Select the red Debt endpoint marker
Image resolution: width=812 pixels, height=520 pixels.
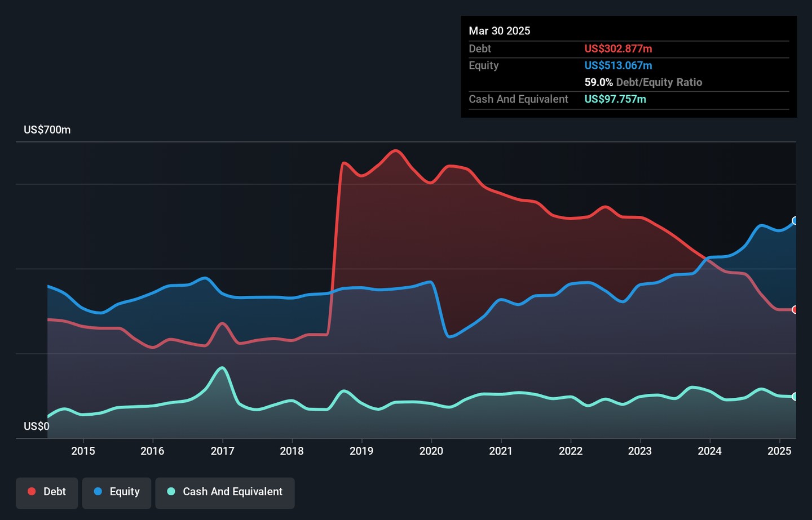click(795, 310)
